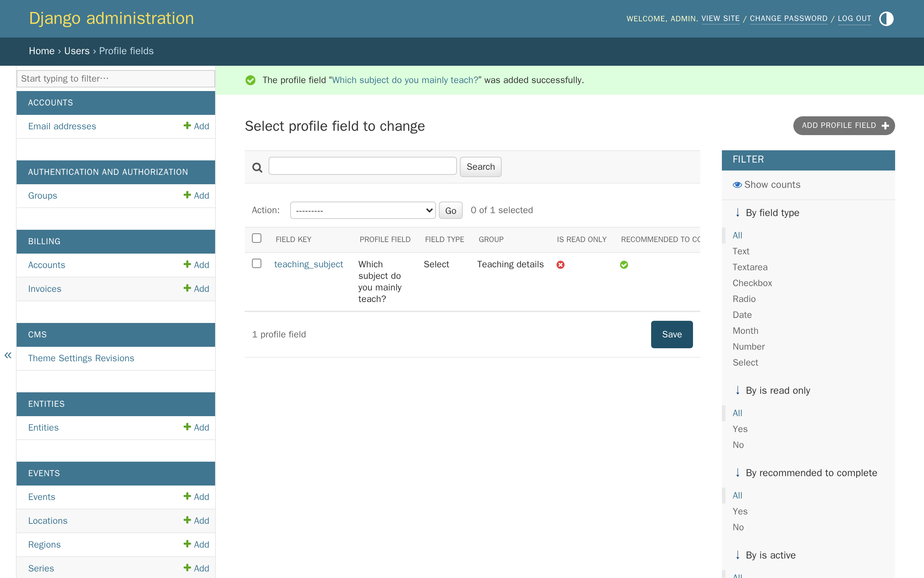Open Theme Settings Revisions in sidebar
Image resolution: width=924 pixels, height=578 pixels.
(81, 358)
